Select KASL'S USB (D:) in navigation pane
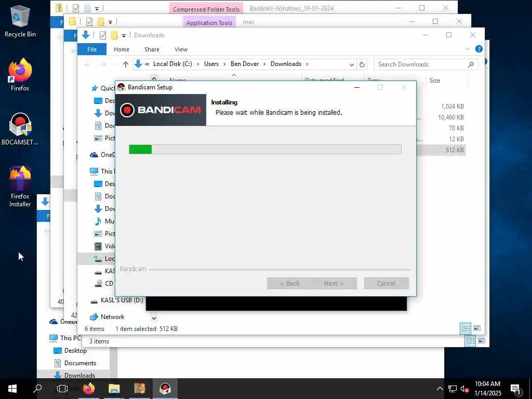Screen dimensions: 532x399 click(122, 300)
